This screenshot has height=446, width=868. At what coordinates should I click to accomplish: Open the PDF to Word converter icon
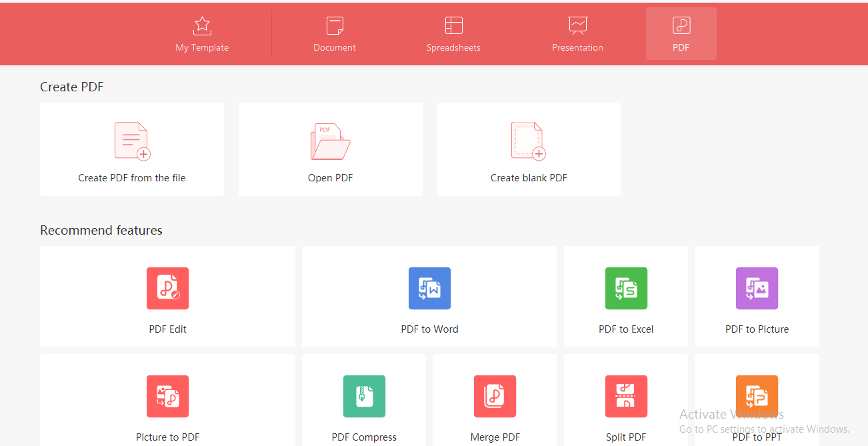pos(429,289)
